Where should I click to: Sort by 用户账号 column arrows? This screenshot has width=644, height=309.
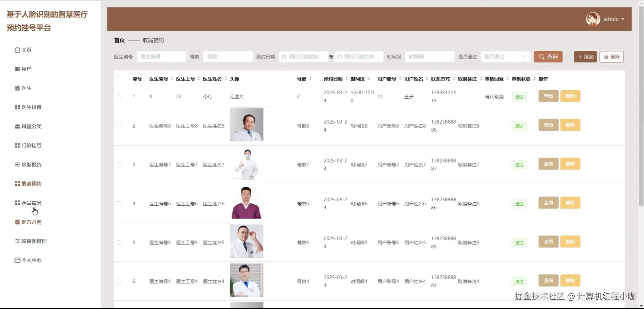coord(400,79)
